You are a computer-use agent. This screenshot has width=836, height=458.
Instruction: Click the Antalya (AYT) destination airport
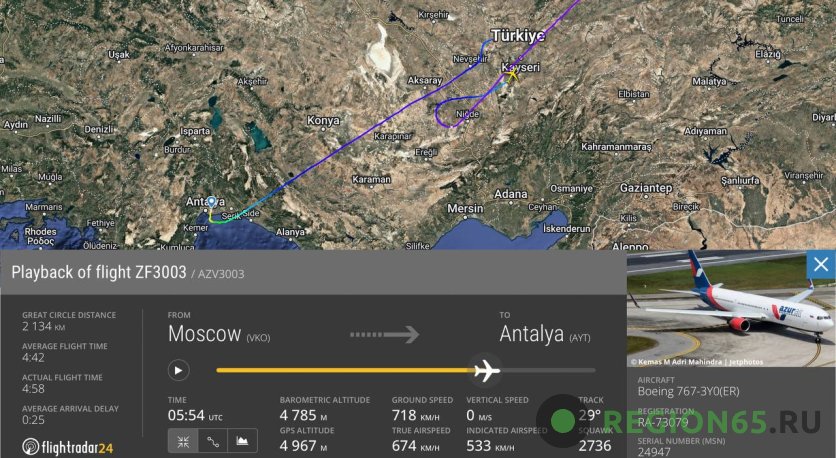click(545, 334)
